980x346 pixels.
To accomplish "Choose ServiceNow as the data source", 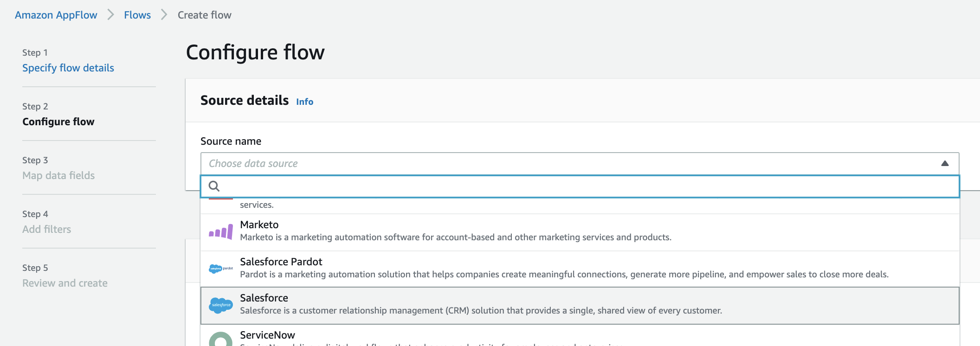I will (x=267, y=335).
